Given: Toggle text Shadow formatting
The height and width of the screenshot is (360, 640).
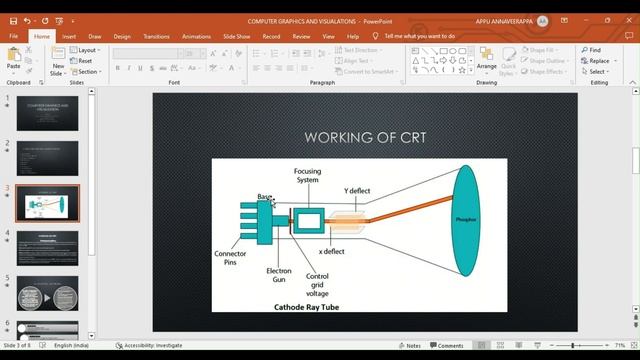Looking at the screenshot, I should pos(152,68).
